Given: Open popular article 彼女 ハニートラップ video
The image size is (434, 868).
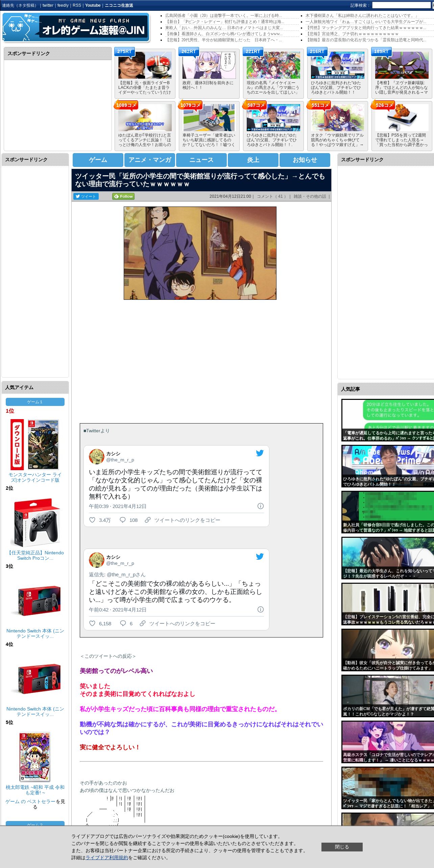Looking at the screenshot, I should point(388,650).
